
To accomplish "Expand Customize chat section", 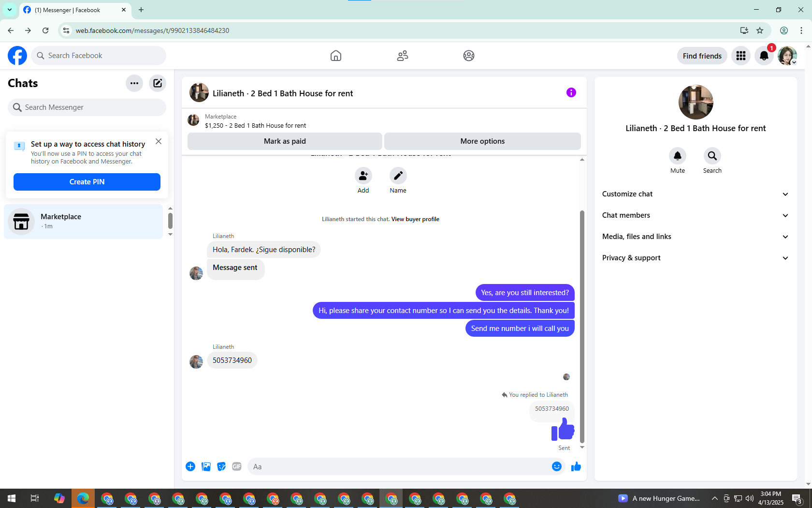I will (696, 194).
